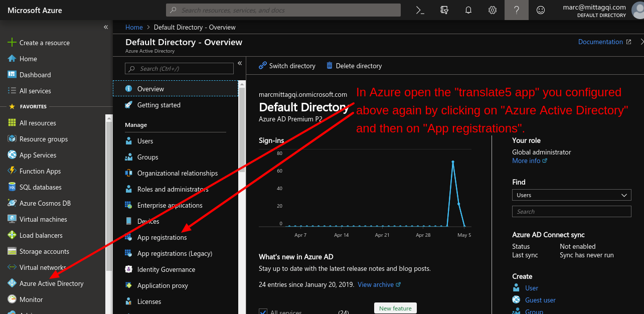The height and width of the screenshot is (314, 644).
Task: Click the Function Apps lightning icon
Action: [12, 171]
